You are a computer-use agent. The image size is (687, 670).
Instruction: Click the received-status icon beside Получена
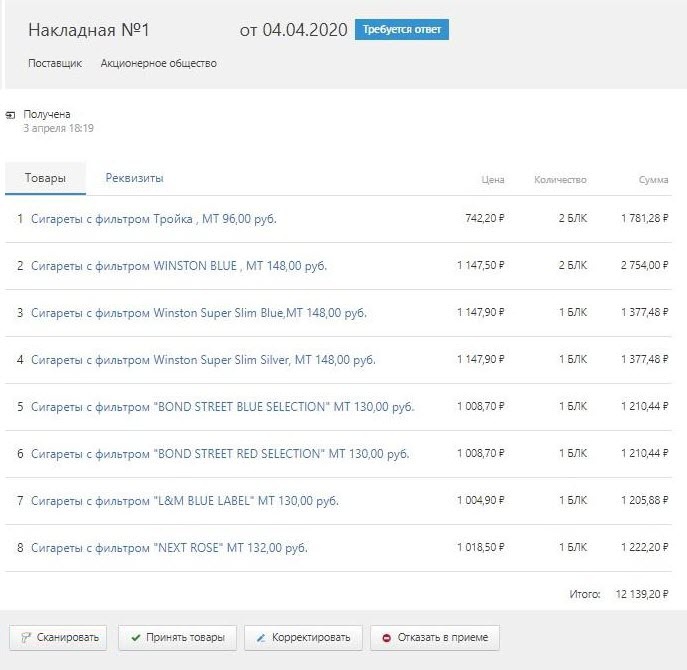pyautogui.click(x=10, y=115)
